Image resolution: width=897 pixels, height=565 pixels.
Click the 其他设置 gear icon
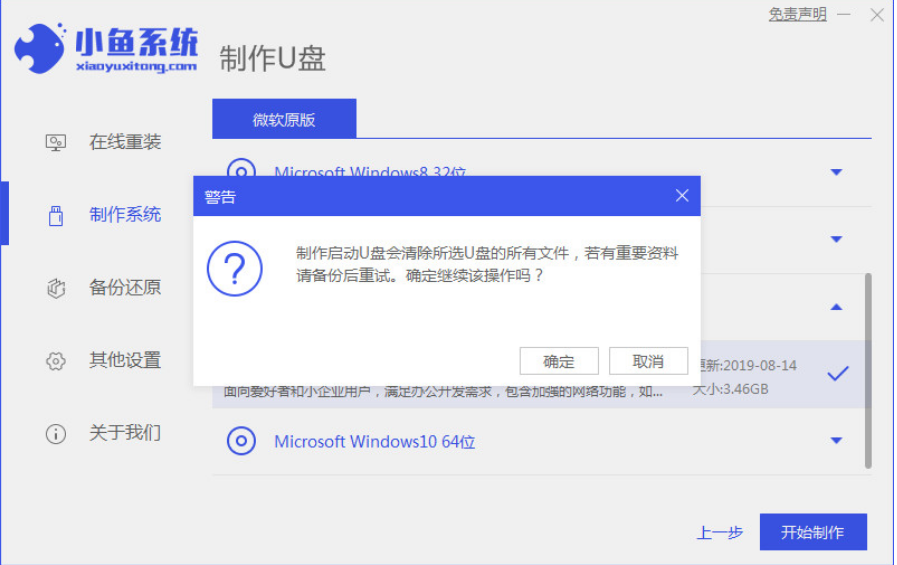coord(55,361)
